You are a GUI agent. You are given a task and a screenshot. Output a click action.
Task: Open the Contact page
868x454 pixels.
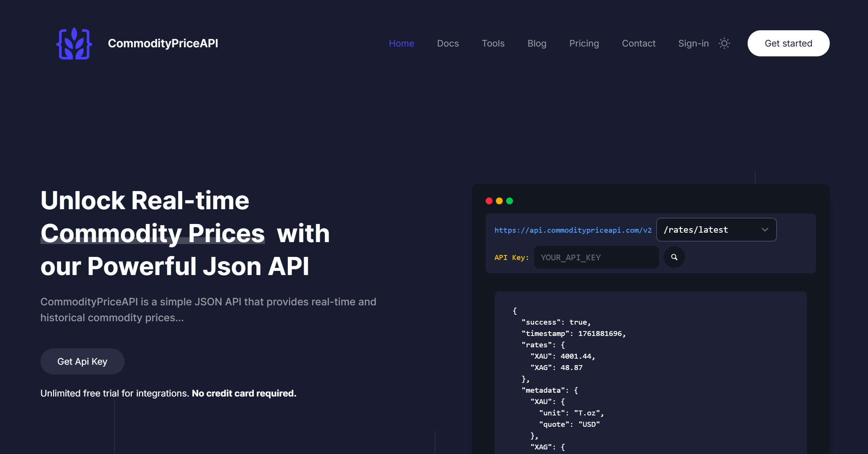(x=639, y=43)
